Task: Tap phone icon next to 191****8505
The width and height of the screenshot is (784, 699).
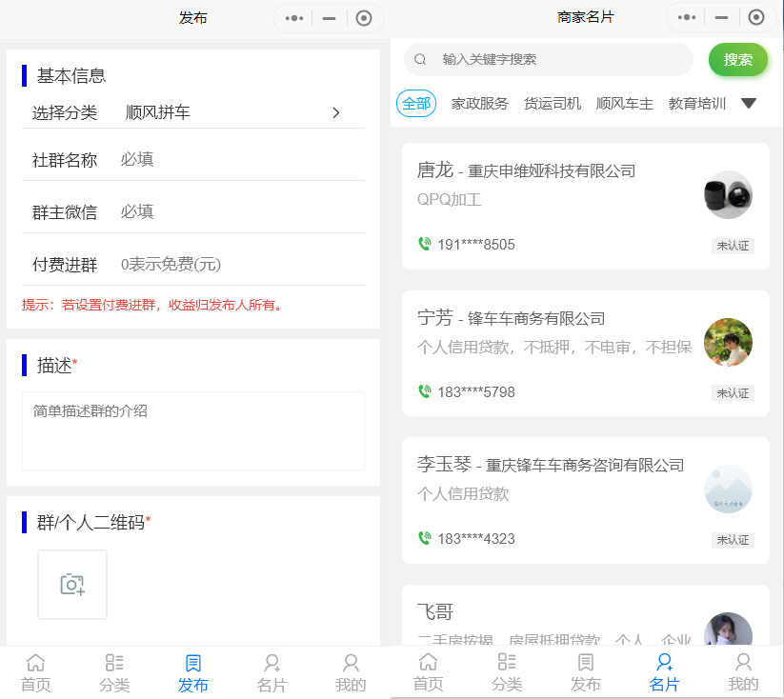Action: [x=425, y=244]
